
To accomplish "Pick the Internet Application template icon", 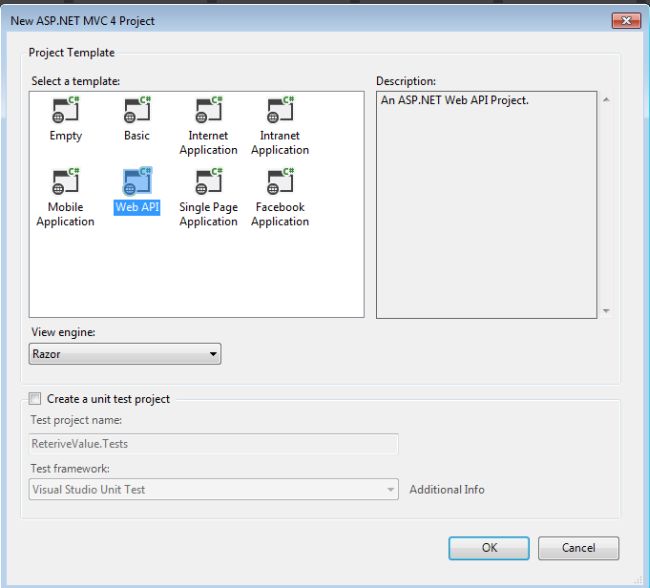I will pos(209,110).
